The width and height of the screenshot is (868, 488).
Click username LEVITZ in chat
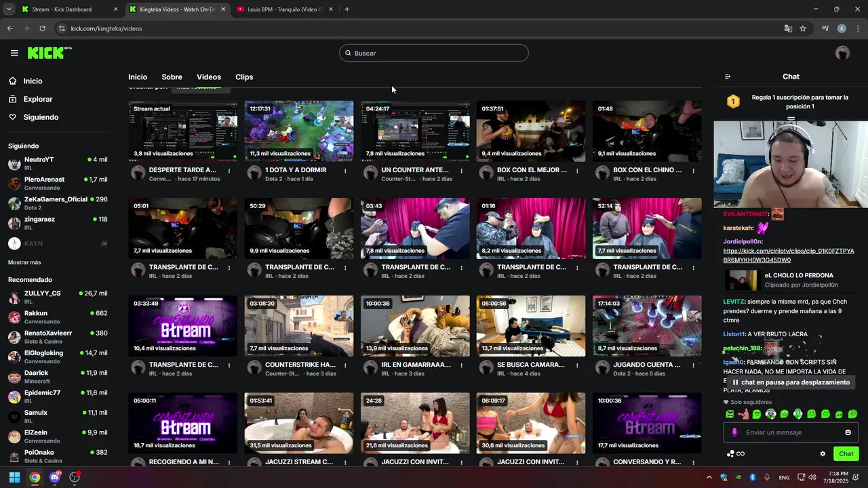734,302
